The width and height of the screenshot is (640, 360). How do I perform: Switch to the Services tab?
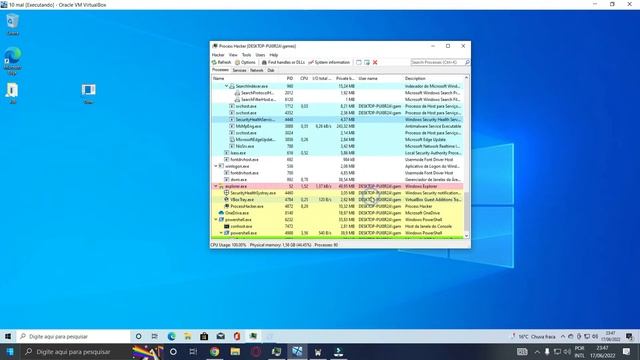[239, 71]
